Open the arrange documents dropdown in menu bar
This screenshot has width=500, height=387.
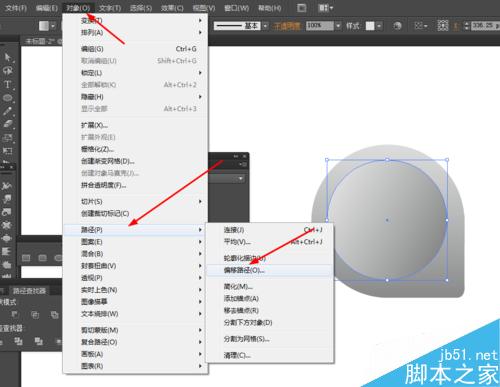325,8
